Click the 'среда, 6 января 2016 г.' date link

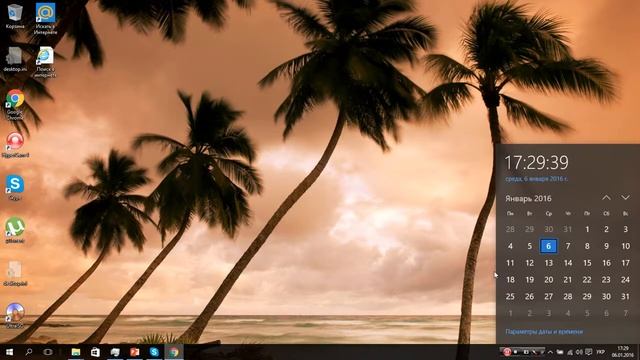536,179
